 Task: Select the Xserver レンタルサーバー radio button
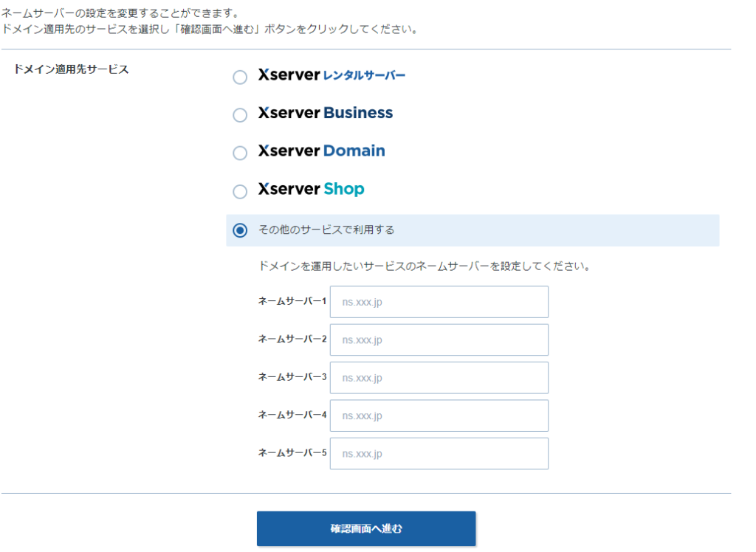click(x=240, y=77)
